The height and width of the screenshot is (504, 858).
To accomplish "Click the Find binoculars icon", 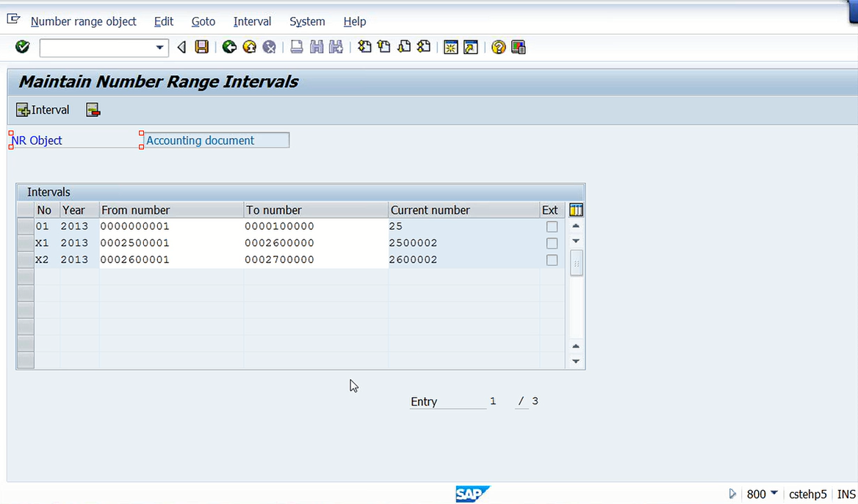I will [x=317, y=47].
